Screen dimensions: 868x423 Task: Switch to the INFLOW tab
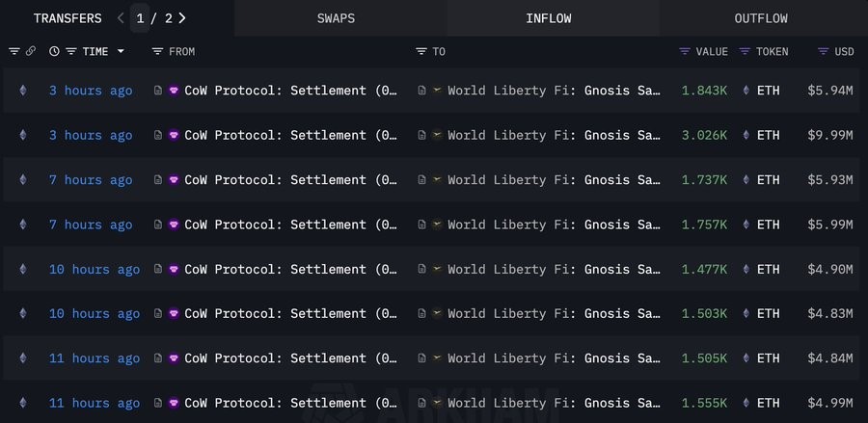(547, 18)
